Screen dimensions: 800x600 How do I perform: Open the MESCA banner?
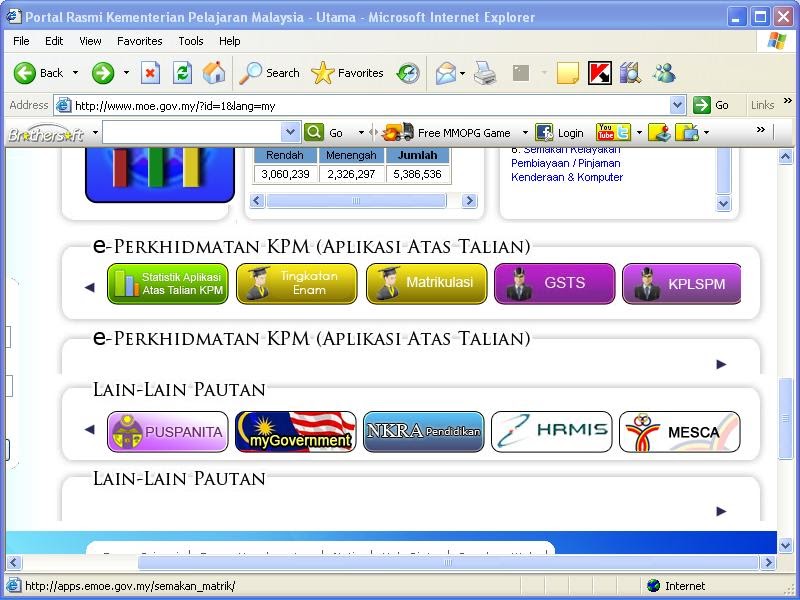pyautogui.click(x=680, y=432)
